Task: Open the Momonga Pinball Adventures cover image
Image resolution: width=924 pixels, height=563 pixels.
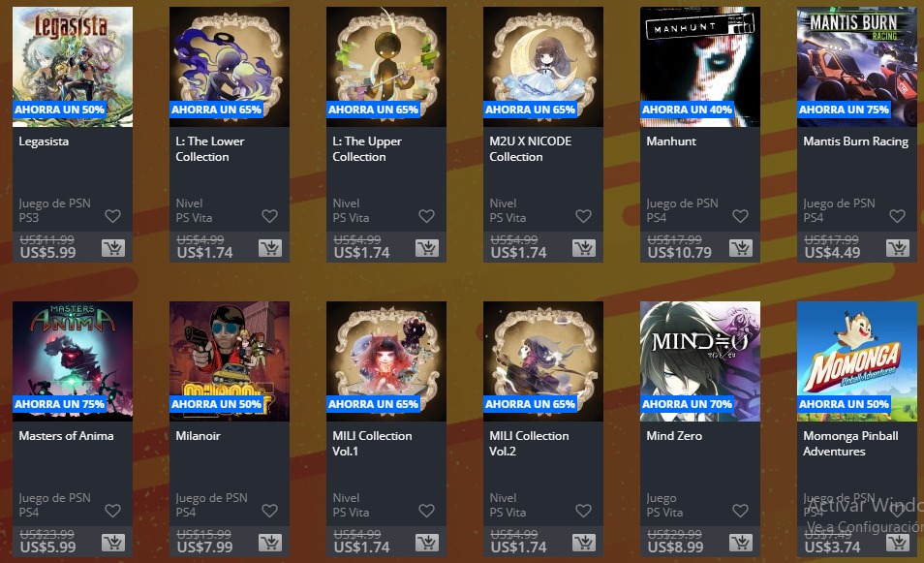Action: coord(857,361)
